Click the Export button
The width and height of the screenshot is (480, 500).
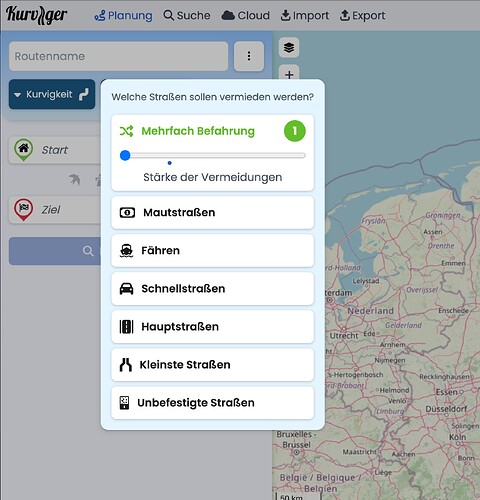pyautogui.click(x=362, y=16)
